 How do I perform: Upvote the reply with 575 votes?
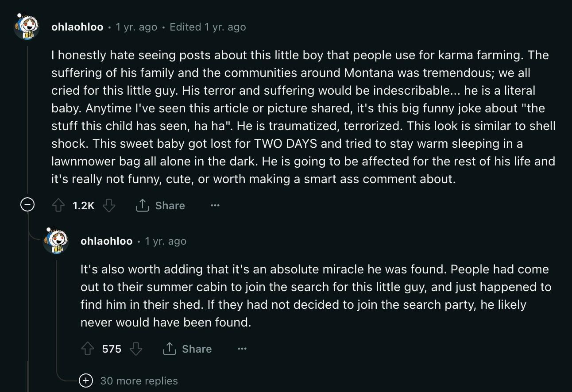[x=88, y=349]
